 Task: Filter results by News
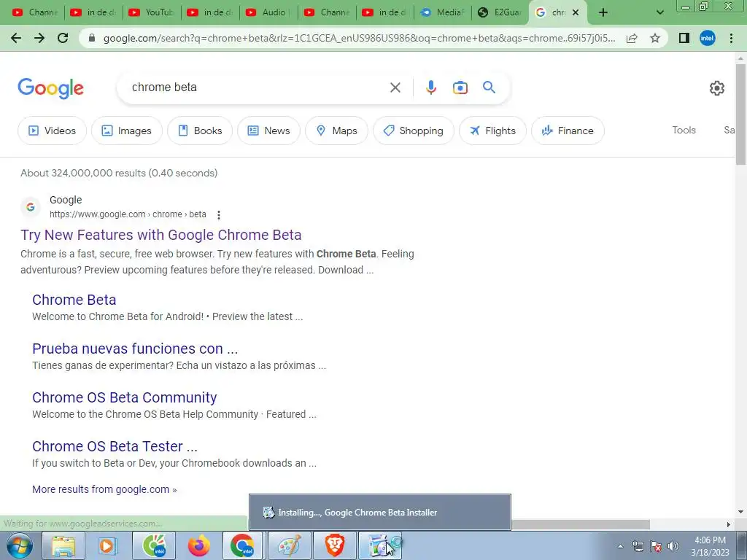pyautogui.click(x=268, y=131)
